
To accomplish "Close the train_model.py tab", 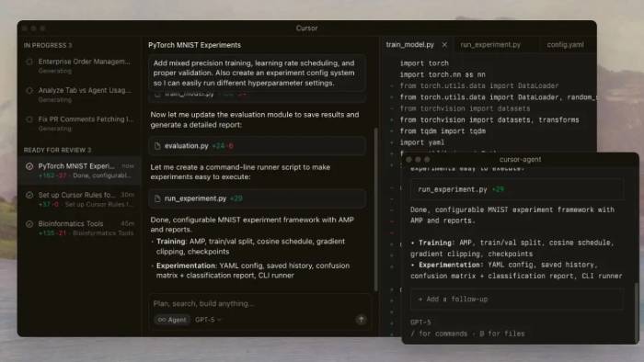I will click(x=444, y=45).
